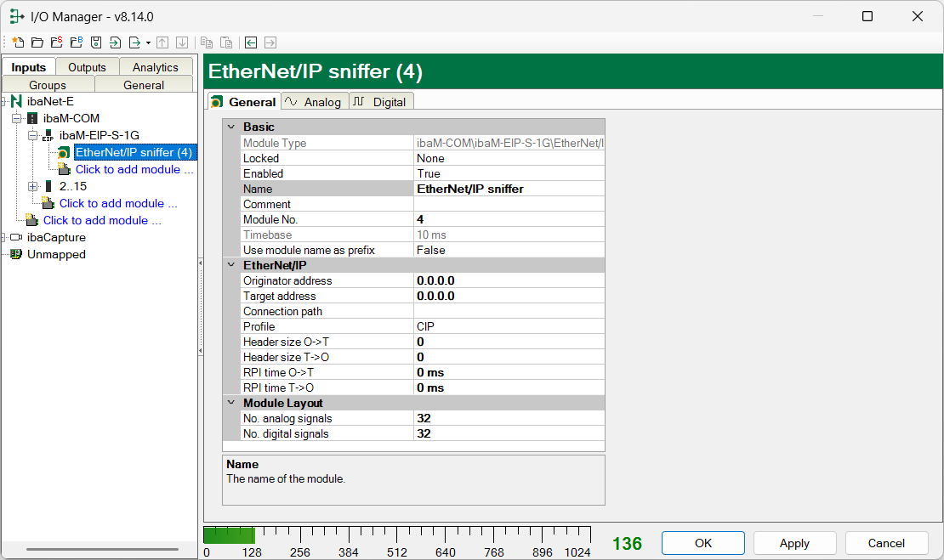Click the Comment value field
This screenshot has width=944, height=560.
point(509,204)
